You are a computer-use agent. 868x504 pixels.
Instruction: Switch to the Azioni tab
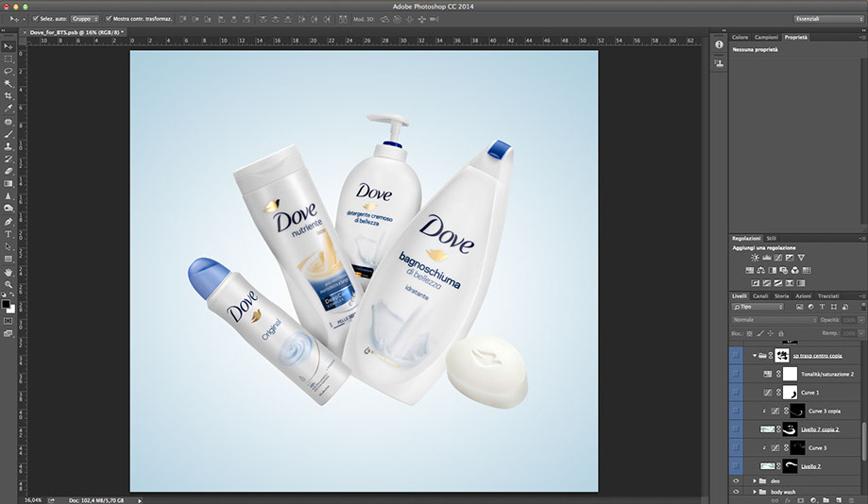point(803,296)
